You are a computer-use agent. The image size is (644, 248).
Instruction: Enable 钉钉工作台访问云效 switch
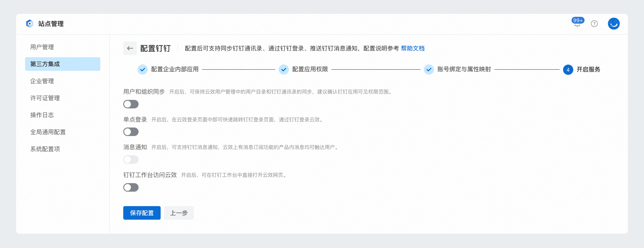pos(131,187)
